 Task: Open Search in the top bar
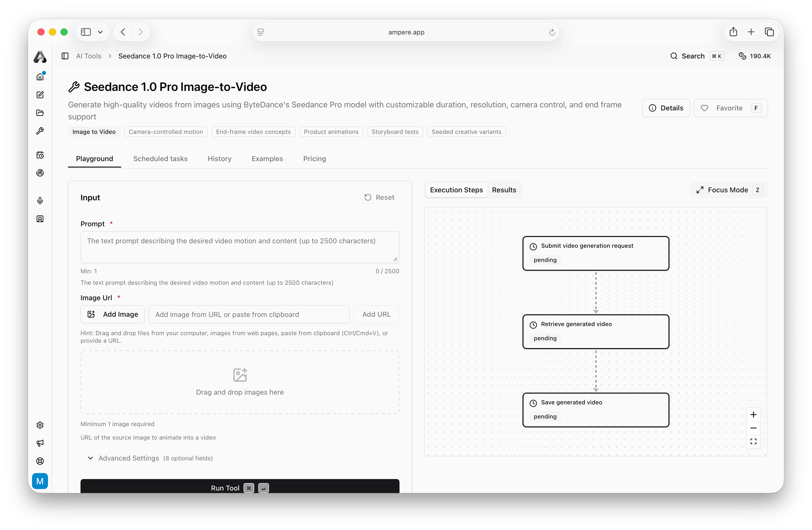697,56
